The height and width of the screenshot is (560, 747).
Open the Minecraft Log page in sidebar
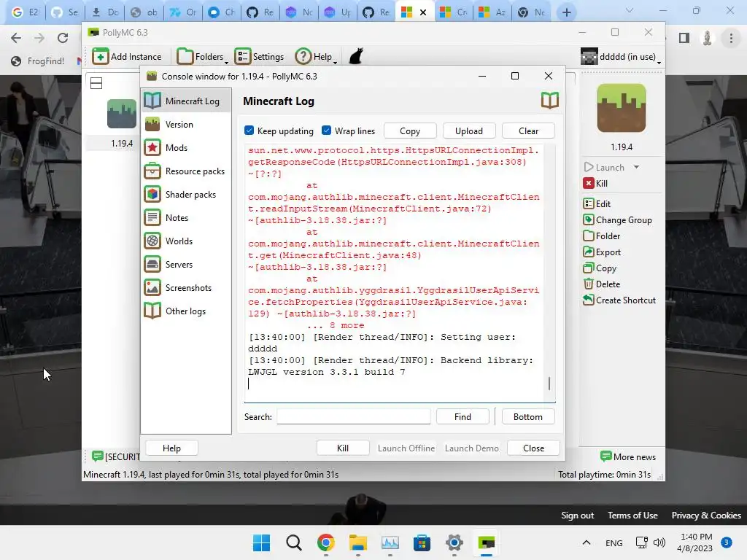pos(186,101)
